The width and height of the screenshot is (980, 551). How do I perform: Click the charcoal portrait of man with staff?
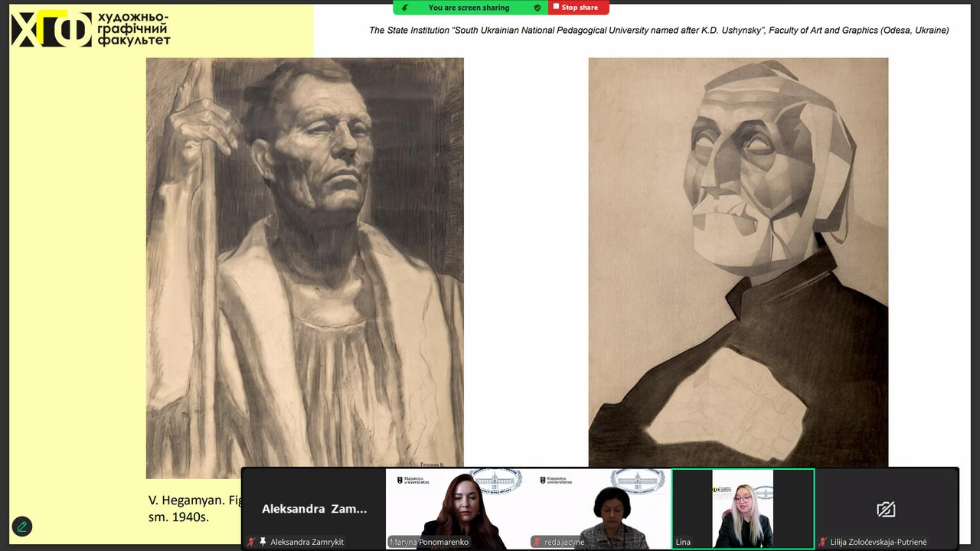pyautogui.click(x=305, y=268)
